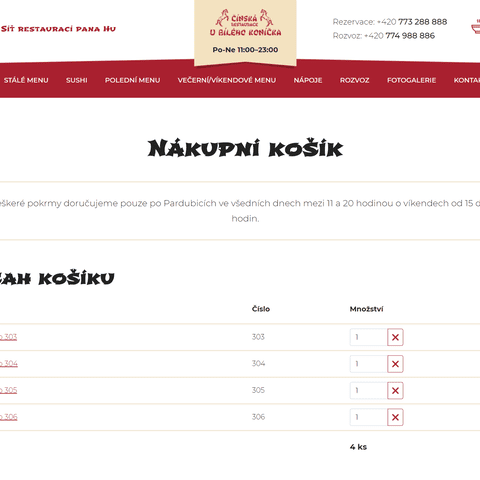Focus the quantity field for item 304
480x480 pixels.
point(368,364)
